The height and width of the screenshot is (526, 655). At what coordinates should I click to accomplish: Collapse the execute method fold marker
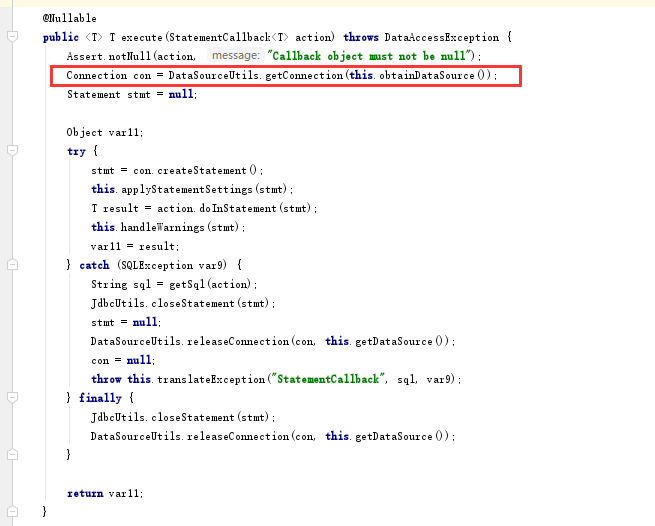click(13, 37)
